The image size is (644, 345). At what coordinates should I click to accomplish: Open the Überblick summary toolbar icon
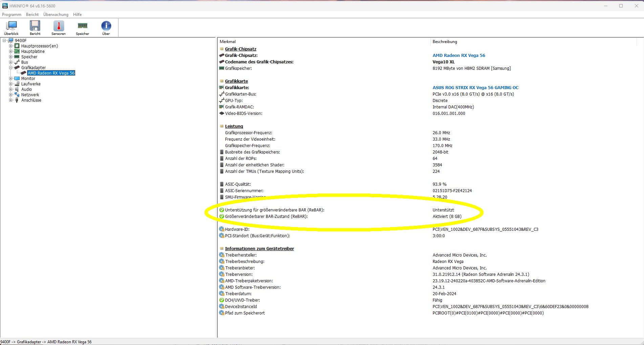click(x=12, y=26)
